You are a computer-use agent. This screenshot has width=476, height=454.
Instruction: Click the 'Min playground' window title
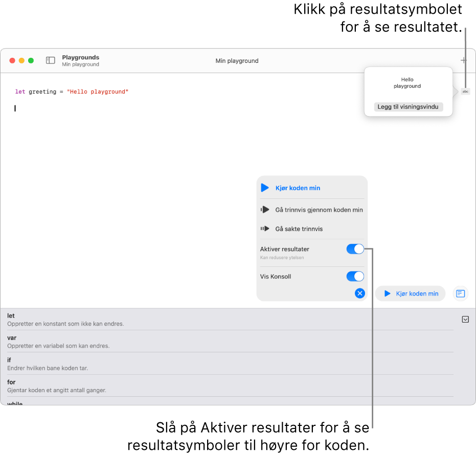coord(237,61)
